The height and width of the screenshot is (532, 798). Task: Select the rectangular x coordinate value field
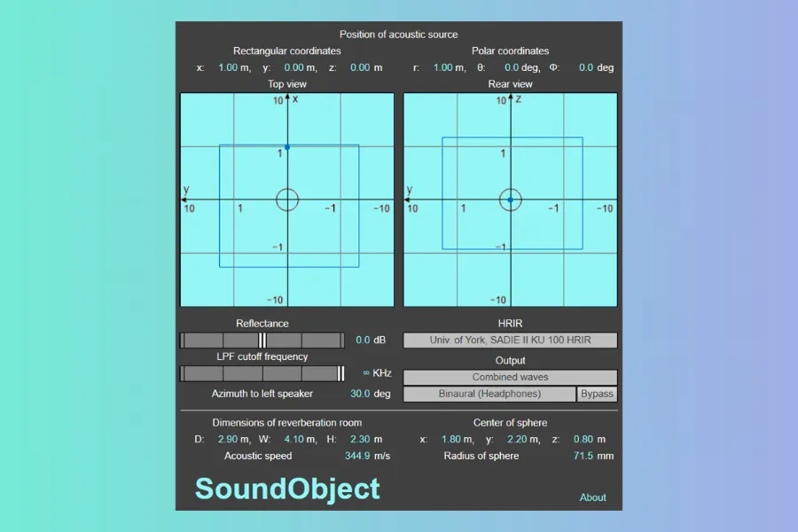pos(228,67)
